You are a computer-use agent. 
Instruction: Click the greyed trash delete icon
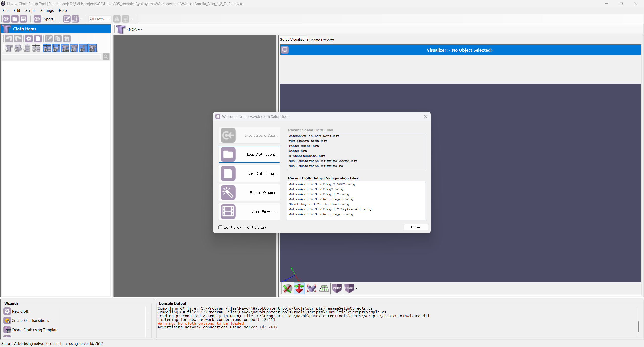click(x=67, y=39)
